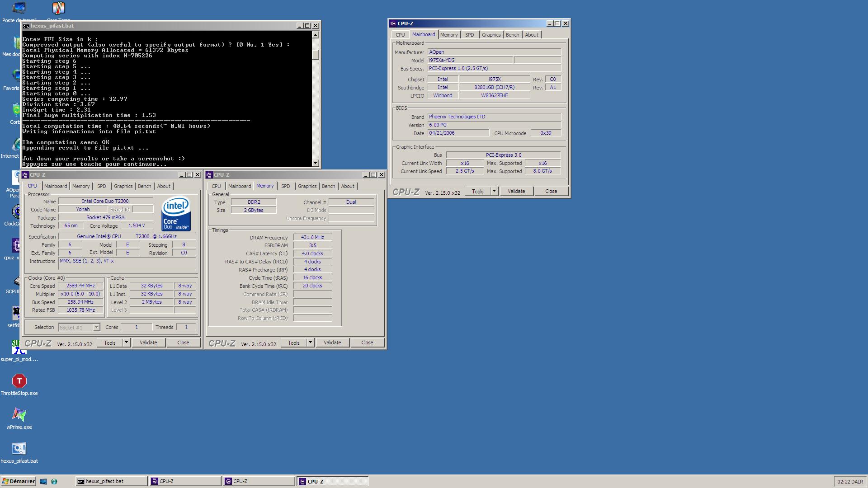This screenshot has width=868, height=488.
Task: Click Core Speed value 2589.44 MHz
Action: (80, 286)
